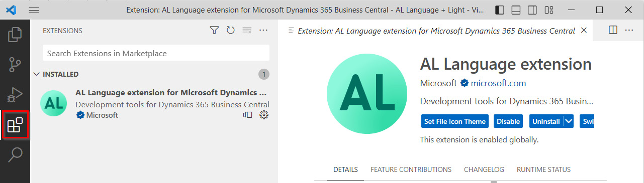
Task: Click 'This extension is enabled globally.' text
Action: (479, 140)
